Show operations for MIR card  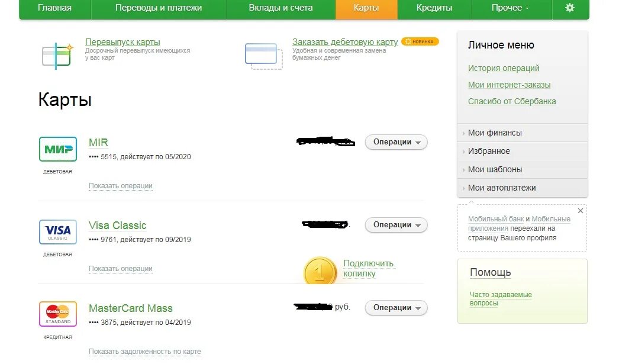coord(120,186)
